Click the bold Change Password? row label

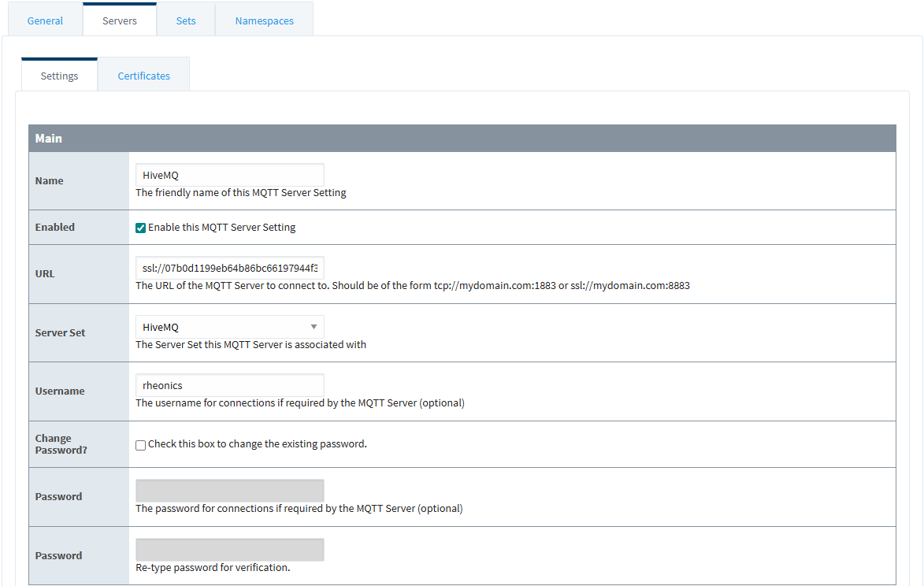61,444
